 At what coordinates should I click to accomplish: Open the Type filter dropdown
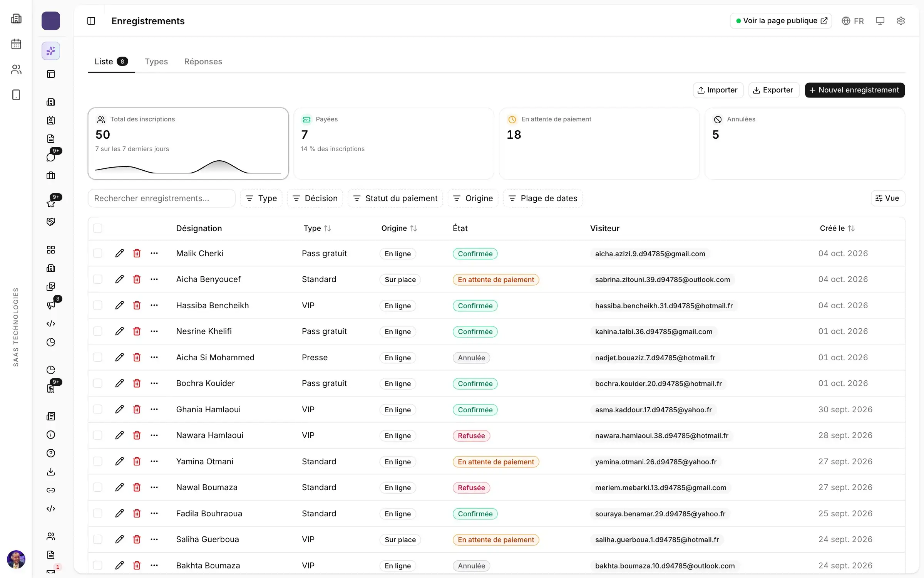pyautogui.click(x=261, y=198)
